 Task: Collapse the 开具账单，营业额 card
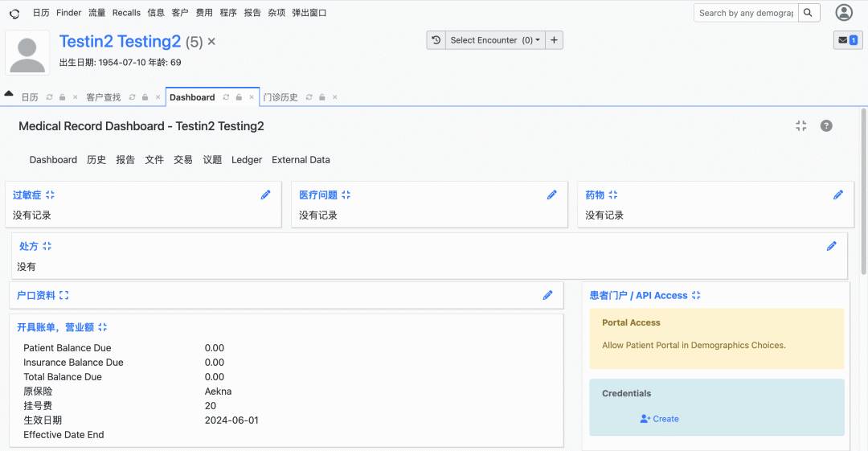102,327
